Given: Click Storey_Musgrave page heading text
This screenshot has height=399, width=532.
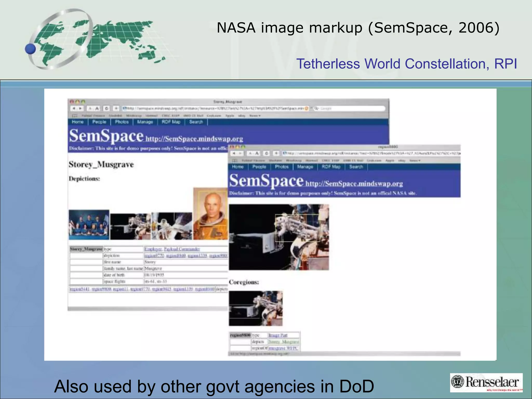Looking at the screenshot, I should 101,165.
